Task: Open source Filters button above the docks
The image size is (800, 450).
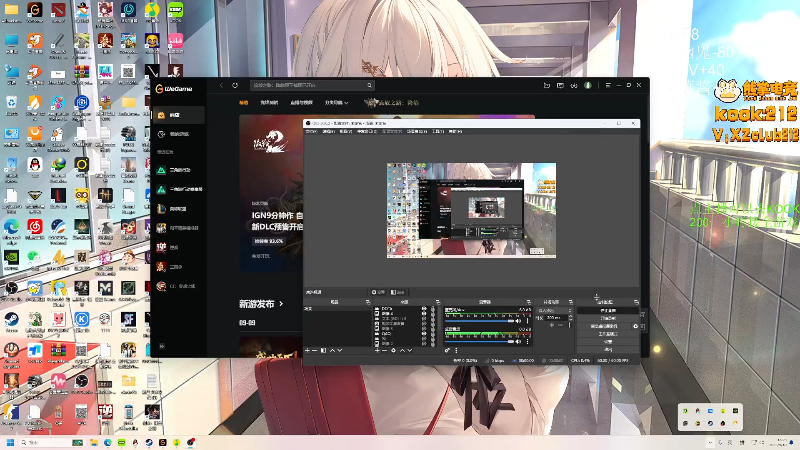Action: 398,292
